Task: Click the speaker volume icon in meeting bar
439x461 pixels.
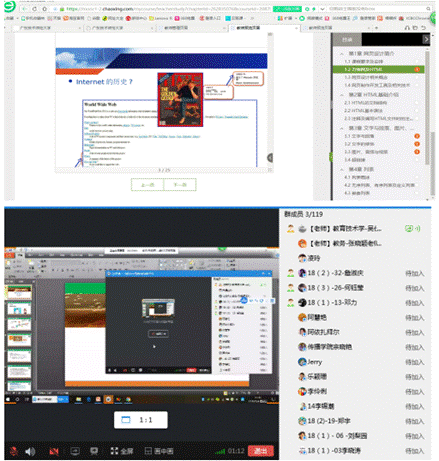Action: (30, 451)
